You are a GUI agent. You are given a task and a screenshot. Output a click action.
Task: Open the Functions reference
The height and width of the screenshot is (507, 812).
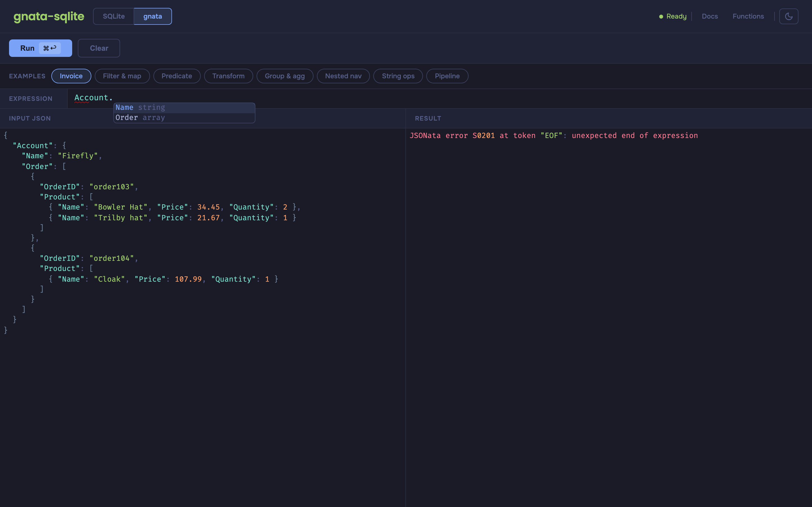[748, 16]
